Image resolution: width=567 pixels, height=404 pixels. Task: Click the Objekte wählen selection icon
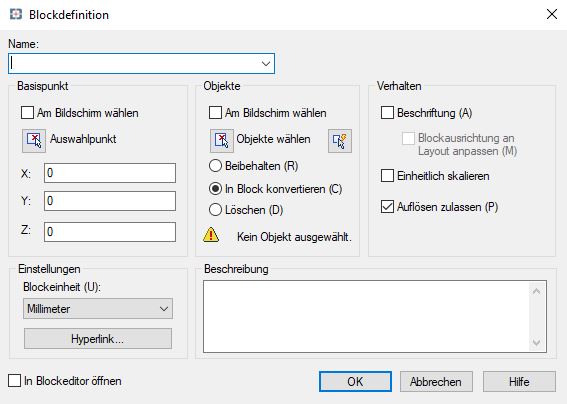222,141
